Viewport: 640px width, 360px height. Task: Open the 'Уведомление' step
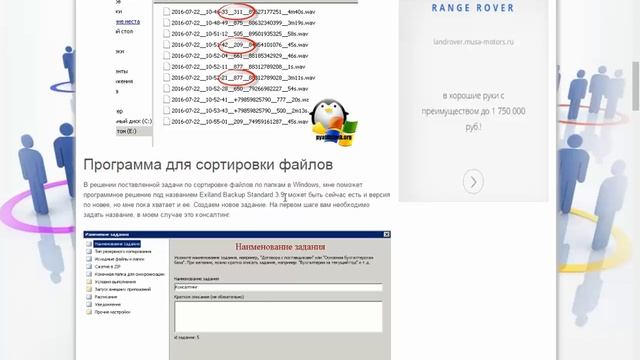pos(107,304)
